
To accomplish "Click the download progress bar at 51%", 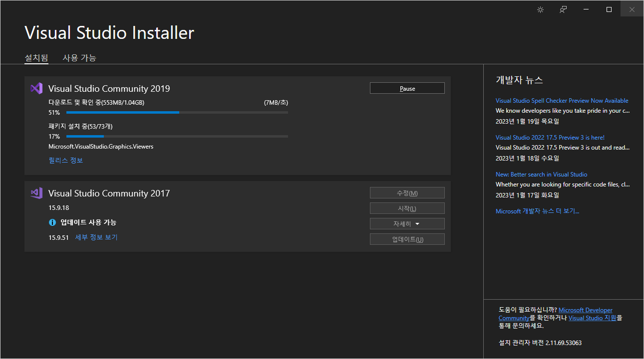I will [177, 113].
